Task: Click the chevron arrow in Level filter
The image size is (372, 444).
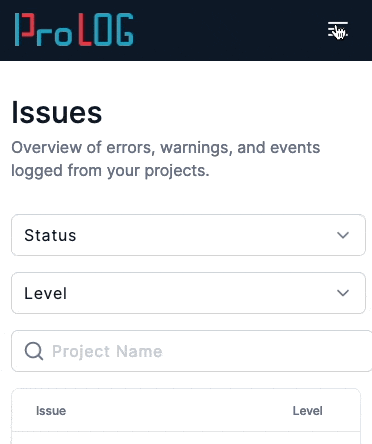Action: (343, 293)
